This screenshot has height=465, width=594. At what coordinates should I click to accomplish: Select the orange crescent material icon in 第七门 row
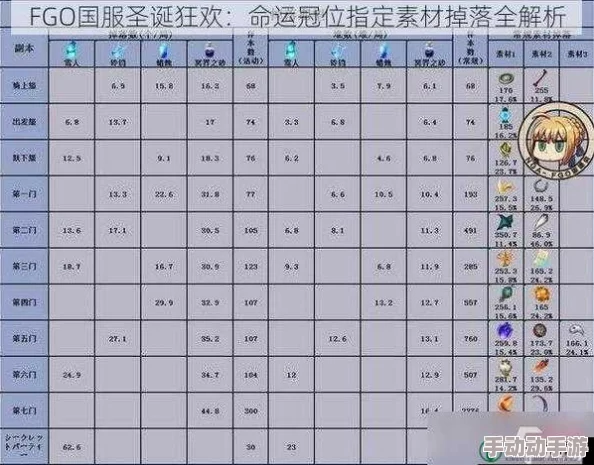(506, 403)
